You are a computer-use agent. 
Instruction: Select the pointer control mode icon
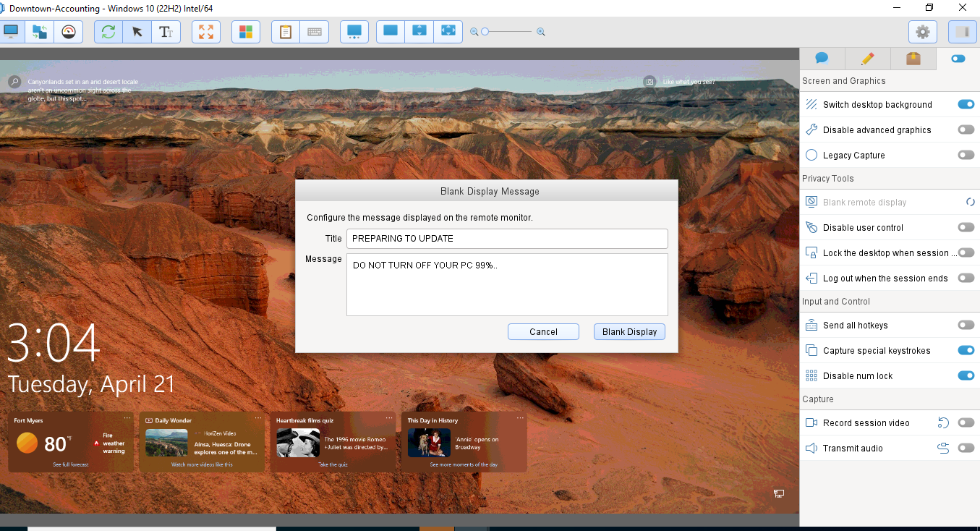point(137,31)
